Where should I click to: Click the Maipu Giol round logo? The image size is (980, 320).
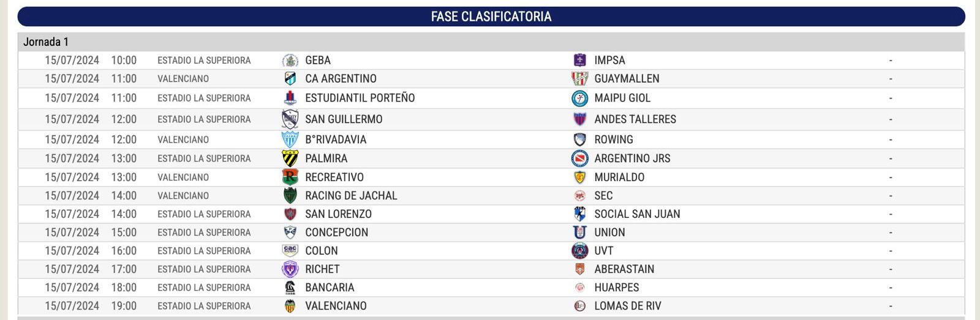(579, 98)
